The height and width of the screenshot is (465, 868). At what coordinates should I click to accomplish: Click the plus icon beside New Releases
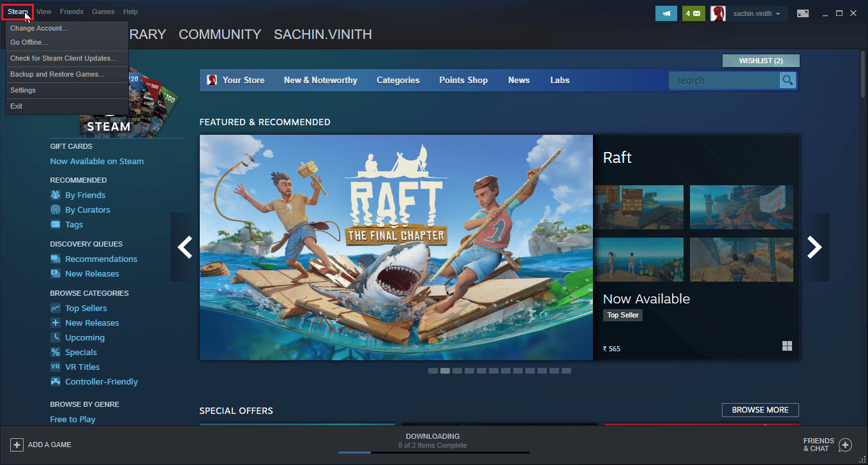pos(56,323)
